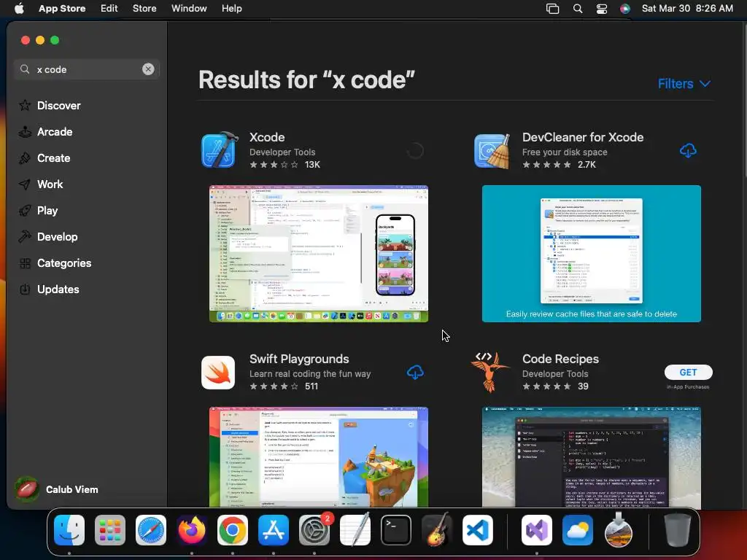Open Stage Manager icon in menu bar
The image size is (747, 560).
click(553, 9)
